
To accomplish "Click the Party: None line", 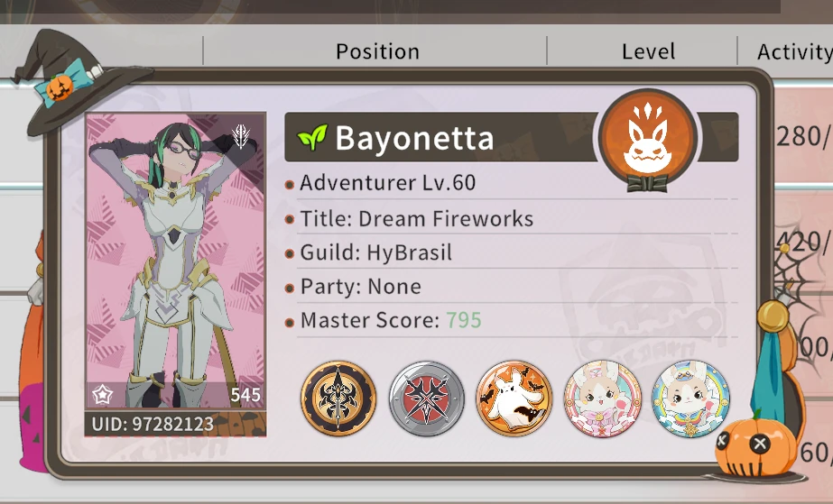I will [x=361, y=287].
